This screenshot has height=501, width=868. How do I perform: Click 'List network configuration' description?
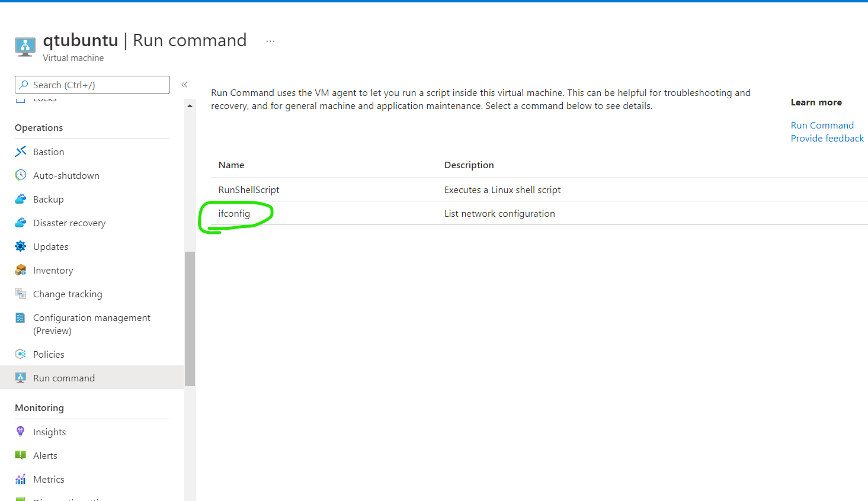pos(499,213)
